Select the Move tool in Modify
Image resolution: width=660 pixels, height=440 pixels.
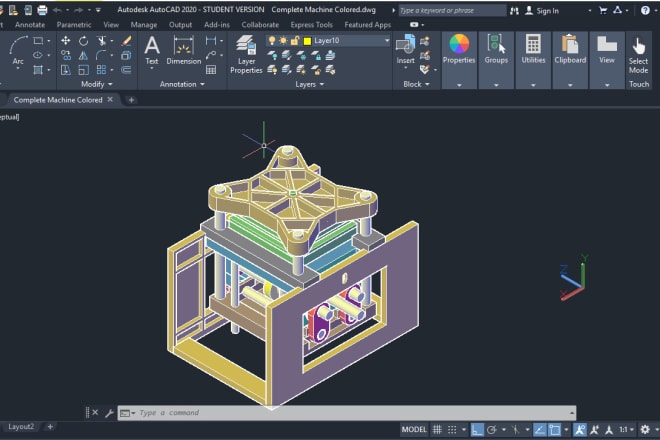[x=66, y=40]
